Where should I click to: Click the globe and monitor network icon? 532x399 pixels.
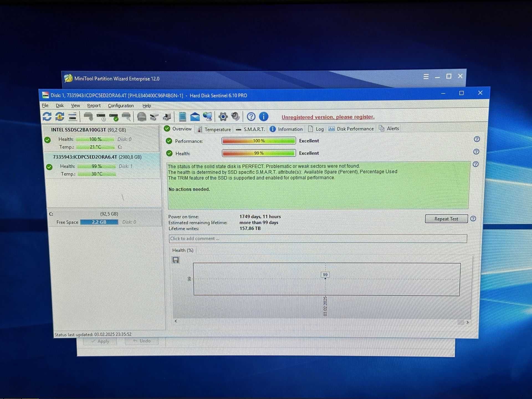coord(208,117)
